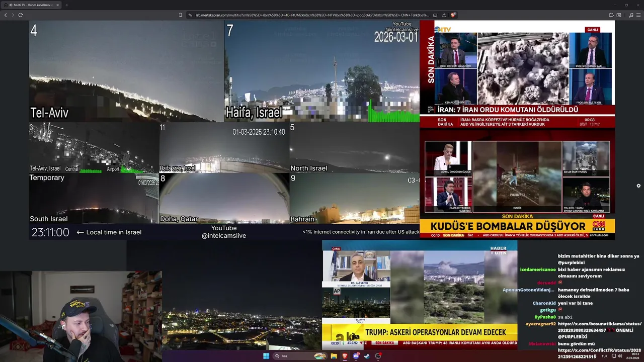
Task: Open a new browser tab with plus
Action: click(66, 5)
